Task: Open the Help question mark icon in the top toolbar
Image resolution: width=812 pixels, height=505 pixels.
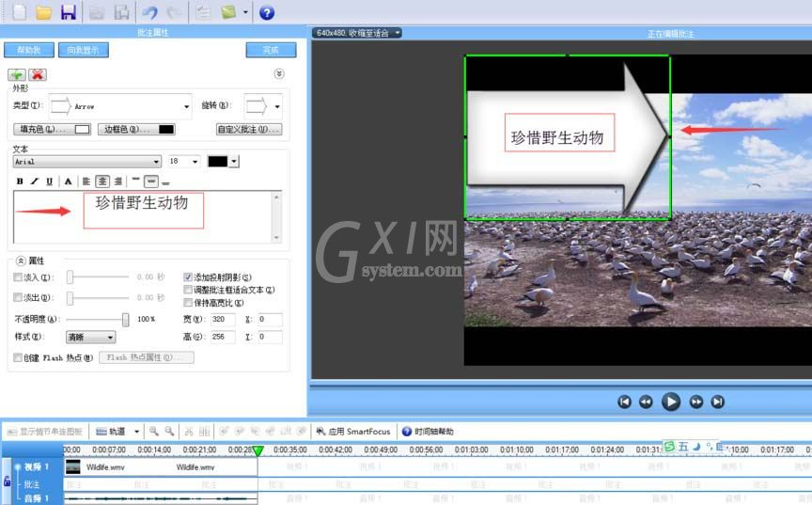Action: [267, 12]
